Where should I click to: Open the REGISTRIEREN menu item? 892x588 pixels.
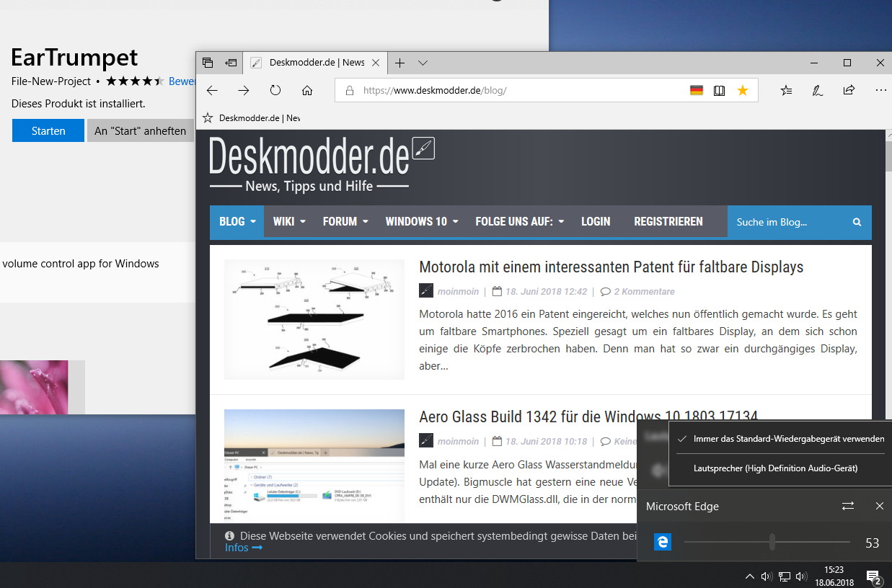668,221
